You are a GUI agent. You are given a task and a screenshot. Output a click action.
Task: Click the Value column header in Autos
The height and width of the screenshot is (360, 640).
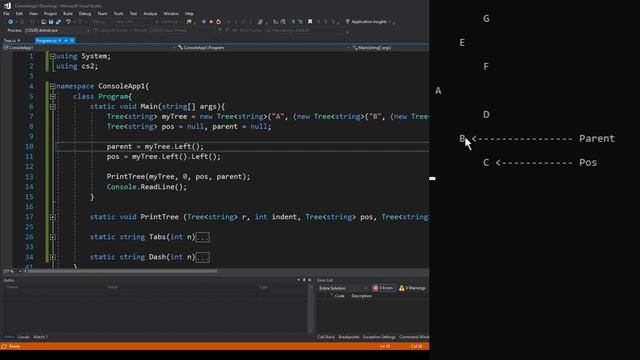coord(113,287)
